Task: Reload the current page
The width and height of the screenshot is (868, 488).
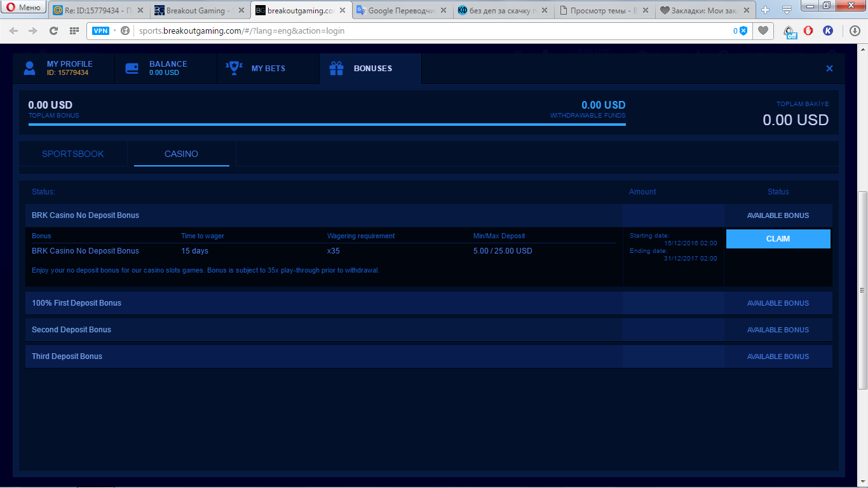Action: coord(54,30)
